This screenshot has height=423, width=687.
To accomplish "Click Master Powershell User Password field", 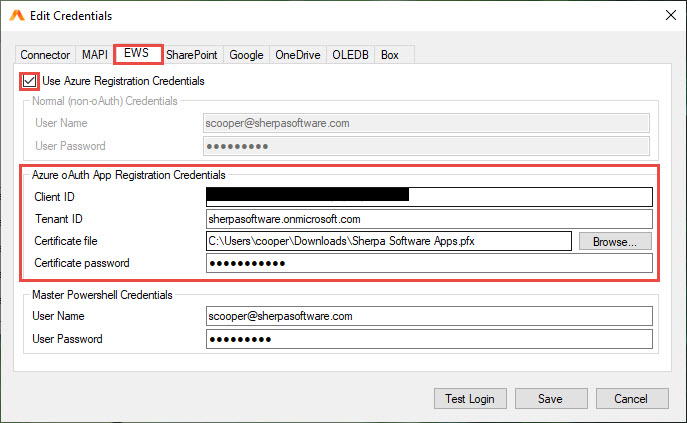I will tap(428, 339).
